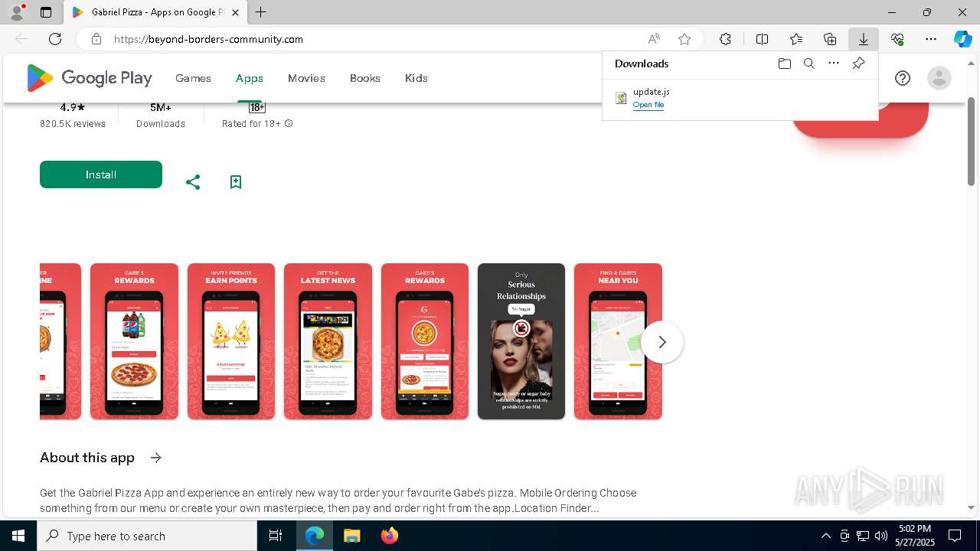Click the taskbar search box
This screenshot has width=980, height=551.
click(147, 536)
